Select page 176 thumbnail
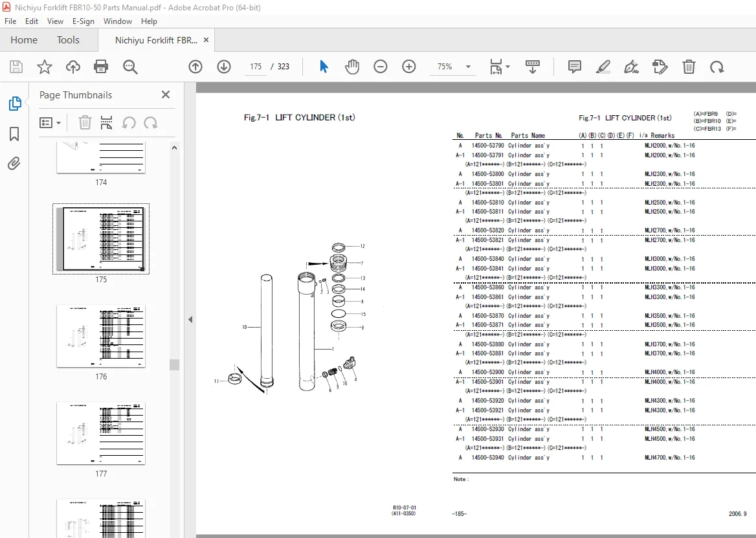 click(x=101, y=336)
